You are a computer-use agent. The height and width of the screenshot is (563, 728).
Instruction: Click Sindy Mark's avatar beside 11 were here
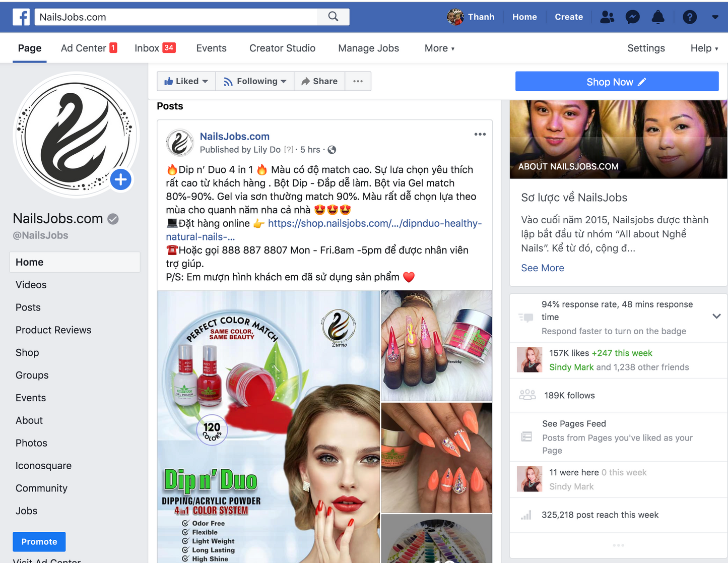[530, 479]
